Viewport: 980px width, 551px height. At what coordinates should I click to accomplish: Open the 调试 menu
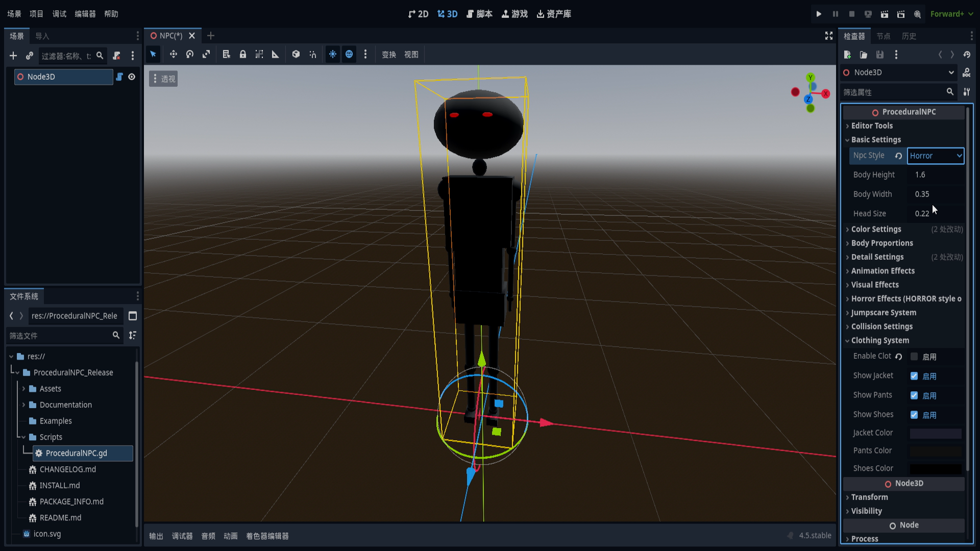59,14
